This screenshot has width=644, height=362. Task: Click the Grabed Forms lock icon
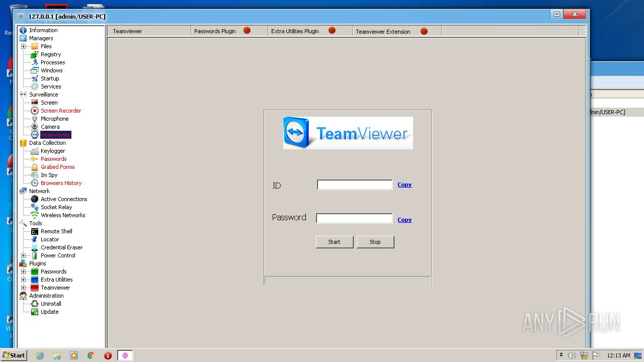point(35,167)
